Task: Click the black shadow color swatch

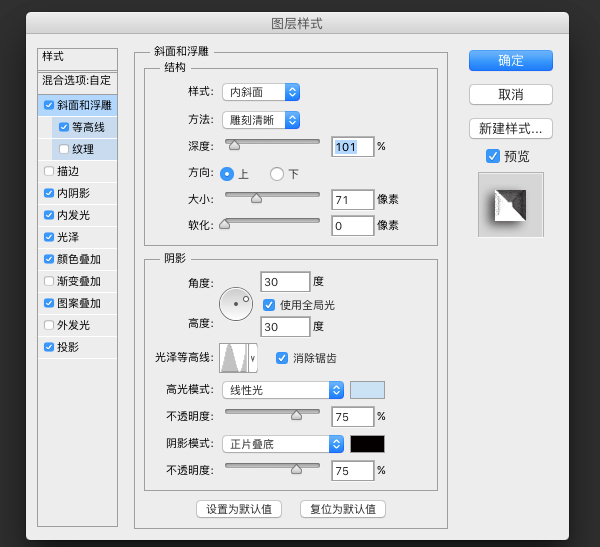Action: coord(367,444)
